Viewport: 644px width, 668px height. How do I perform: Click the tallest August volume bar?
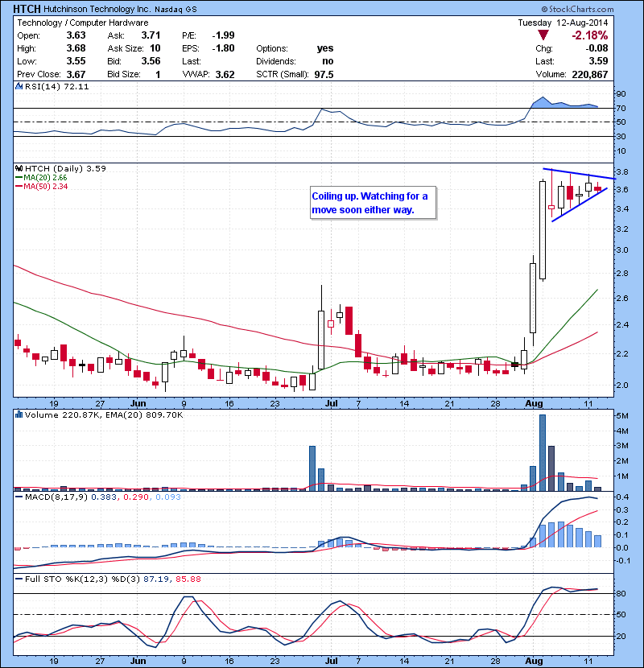(x=543, y=453)
